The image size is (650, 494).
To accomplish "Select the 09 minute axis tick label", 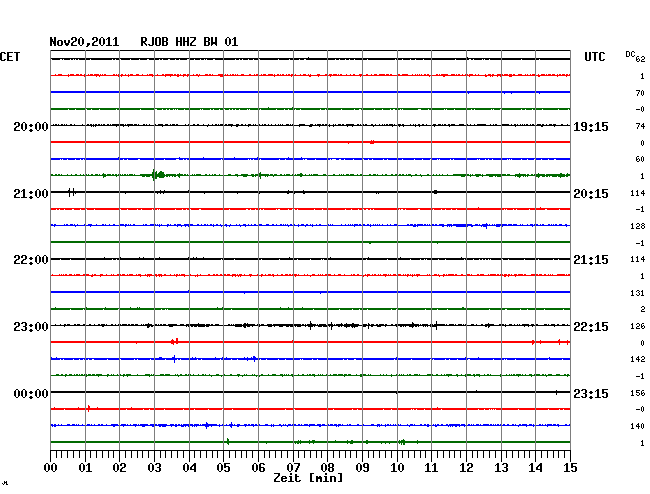I will (x=362, y=467).
